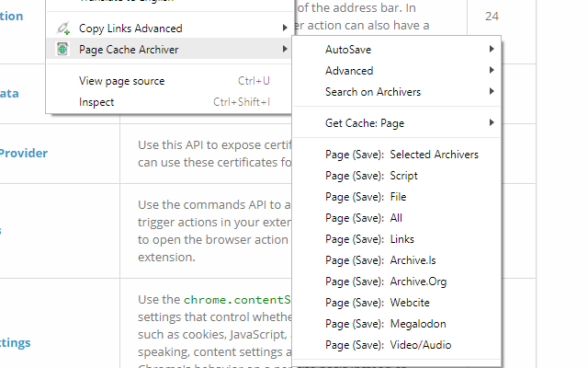Image resolution: width=588 pixels, height=368 pixels.
Task: Open Copy Links Advanced submenu
Action: (169, 29)
